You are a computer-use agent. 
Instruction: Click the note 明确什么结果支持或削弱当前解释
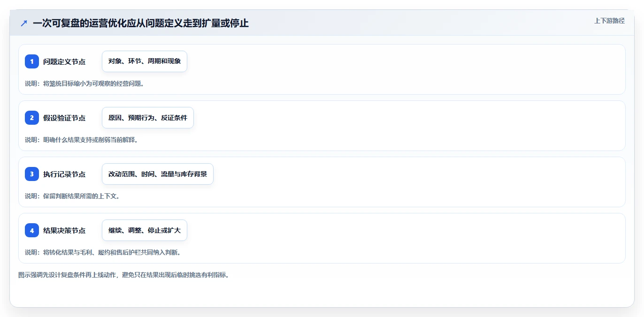tap(81, 140)
